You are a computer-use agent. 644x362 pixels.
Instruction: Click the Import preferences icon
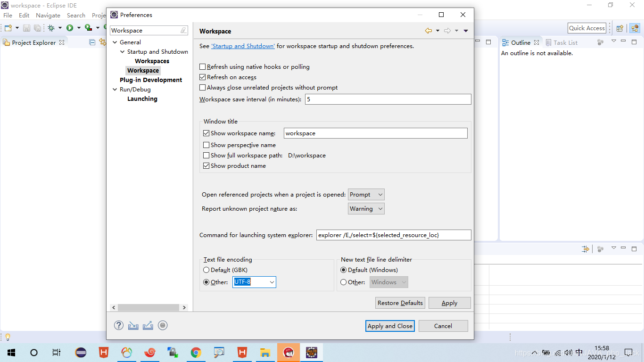click(x=133, y=325)
